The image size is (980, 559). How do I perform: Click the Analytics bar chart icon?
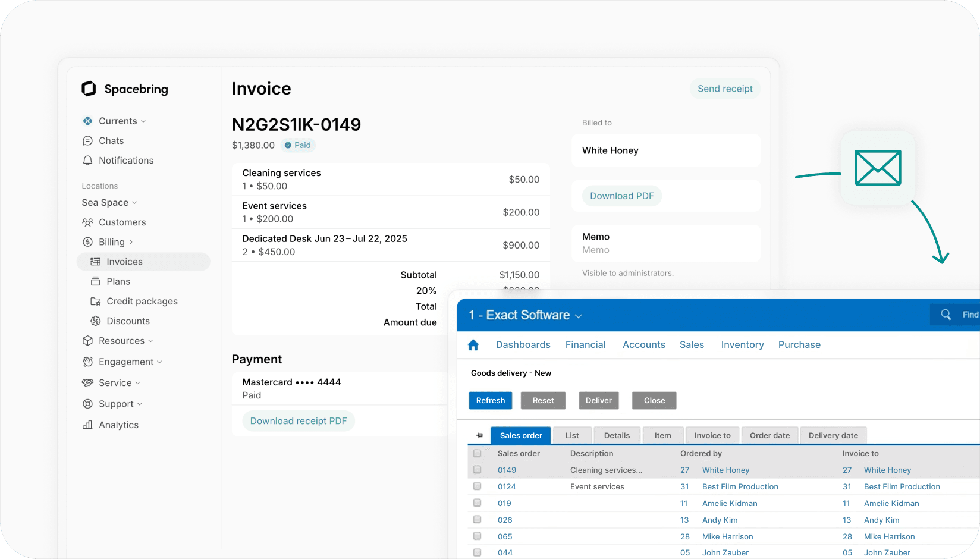pos(87,425)
